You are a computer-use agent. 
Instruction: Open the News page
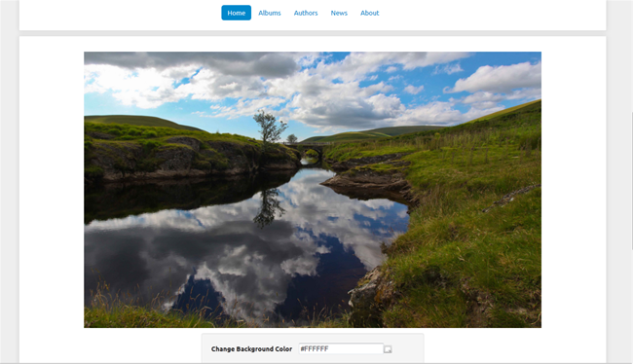(x=339, y=13)
